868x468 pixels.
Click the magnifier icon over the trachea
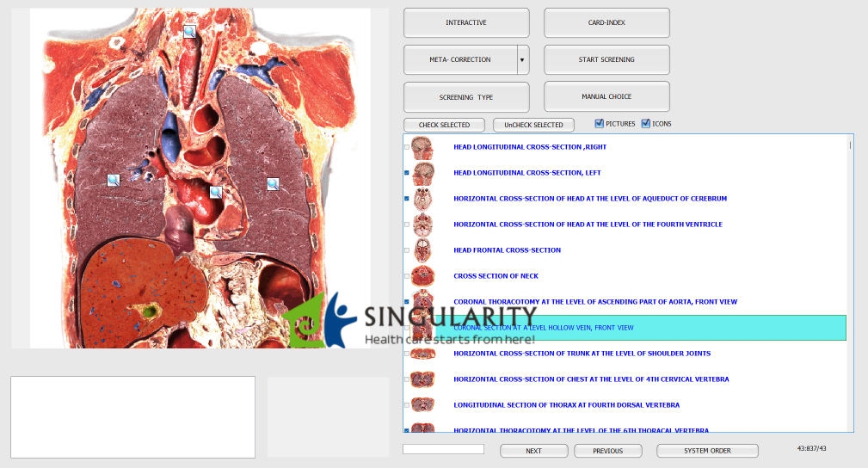189,32
